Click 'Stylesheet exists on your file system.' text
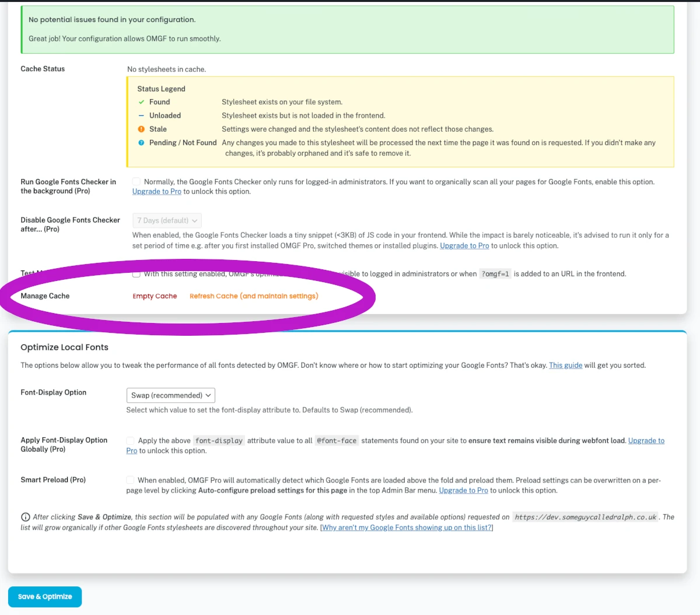 tap(282, 102)
